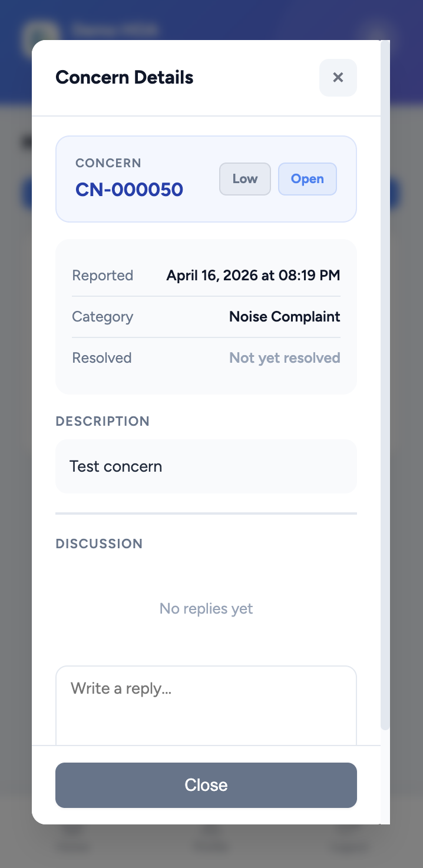Viewport: 423px width, 868px height.
Task: Expand the DISCUSSION section
Action: (99, 544)
